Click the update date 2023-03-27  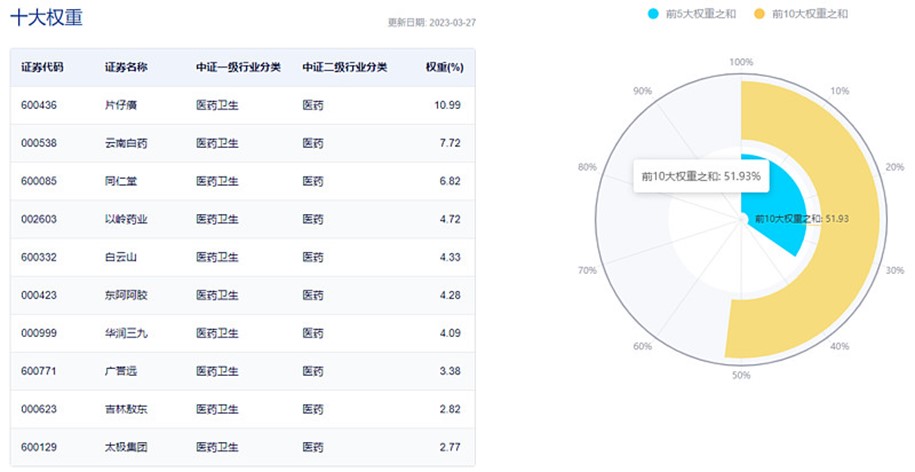point(452,23)
